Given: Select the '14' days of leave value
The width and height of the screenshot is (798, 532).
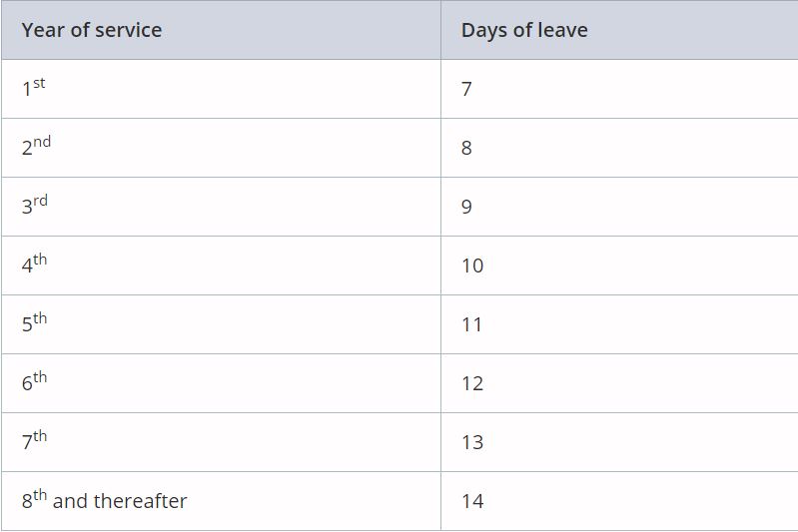Looking at the screenshot, I should coord(472,501).
